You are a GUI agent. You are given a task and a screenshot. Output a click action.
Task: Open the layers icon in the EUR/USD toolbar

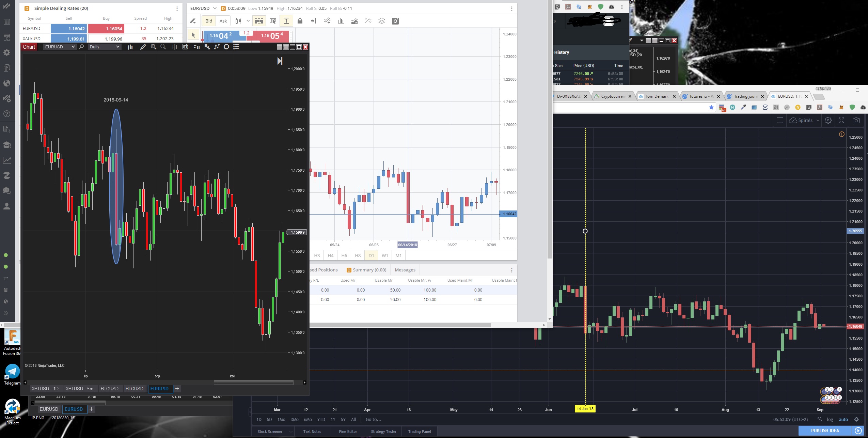(x=381, y=21)
